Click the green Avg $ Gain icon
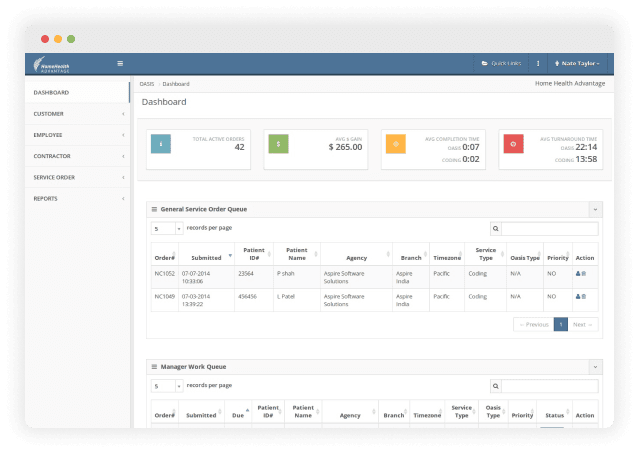Screen dimensions: 639x453 278,143
